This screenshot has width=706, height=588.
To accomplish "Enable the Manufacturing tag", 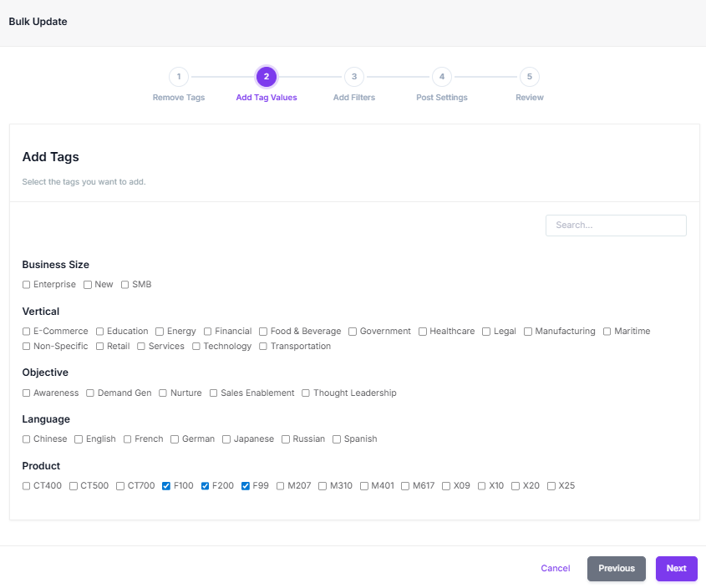I will point(528,332).
